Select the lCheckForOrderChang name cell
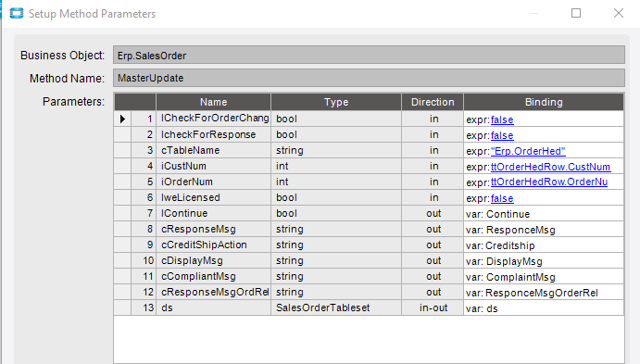Viewport: 640px width, 364px height. 213,119
